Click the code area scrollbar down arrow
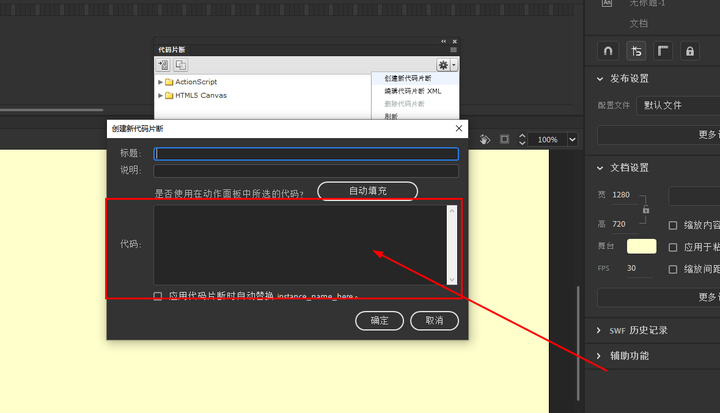Image resolution: width=720 pixels, height=413 pixels. pyautogui.click(x=452, y=279)
